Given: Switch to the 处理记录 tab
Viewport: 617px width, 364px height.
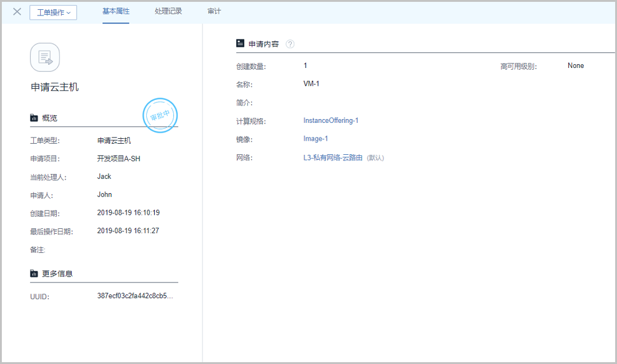Looking at the screenshot, I should pyautogui.click(x=168, y=12).
